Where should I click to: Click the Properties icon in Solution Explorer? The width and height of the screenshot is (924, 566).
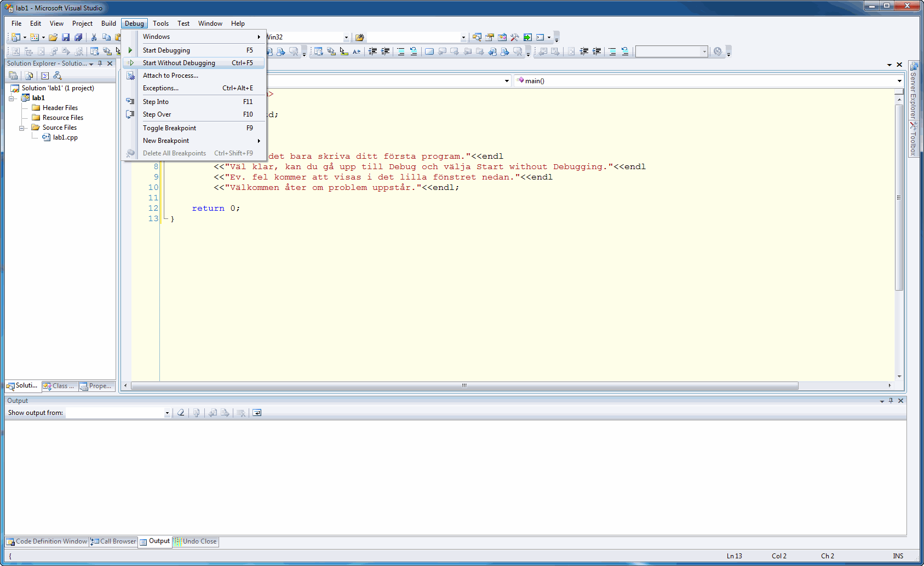[13, 76]
